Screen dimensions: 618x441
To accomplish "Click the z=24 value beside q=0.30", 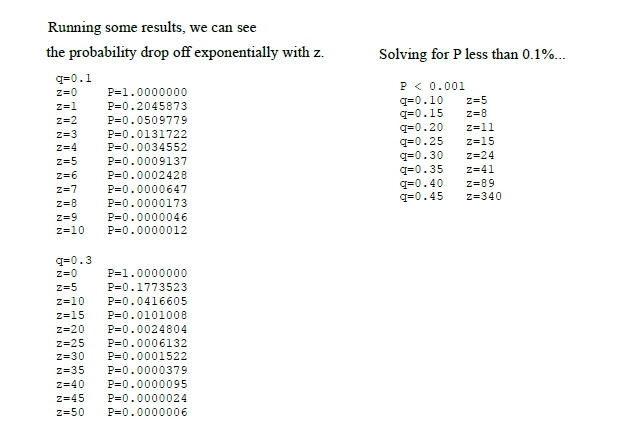I will coord(480,155).
